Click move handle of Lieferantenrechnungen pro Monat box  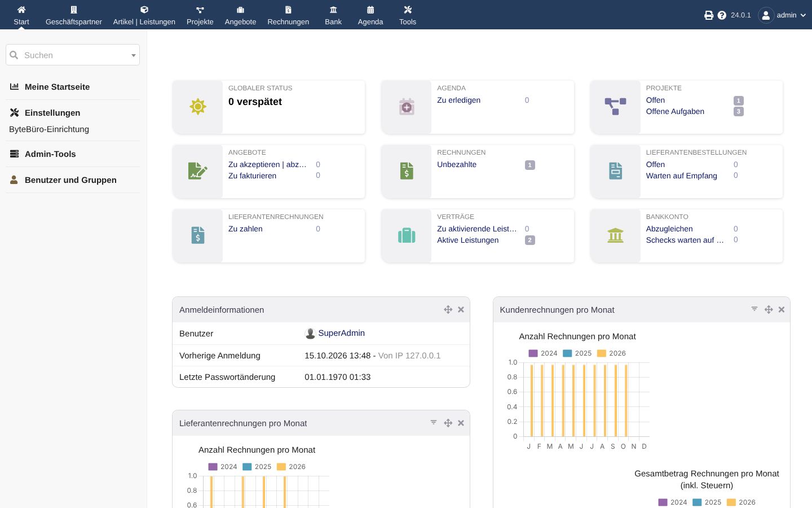448,423
